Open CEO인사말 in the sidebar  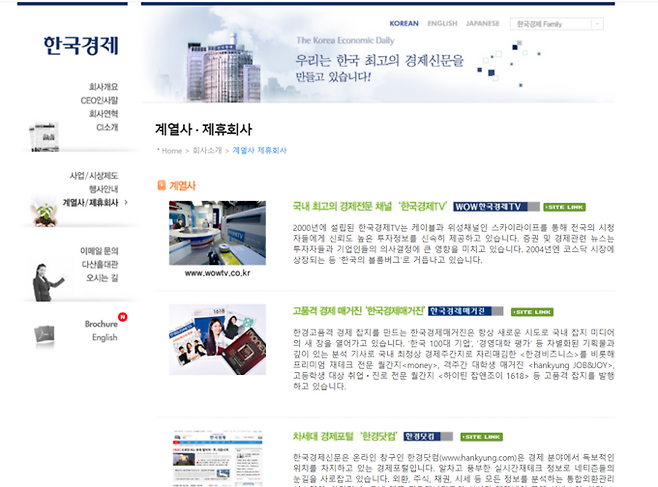[x=99, y=100]
